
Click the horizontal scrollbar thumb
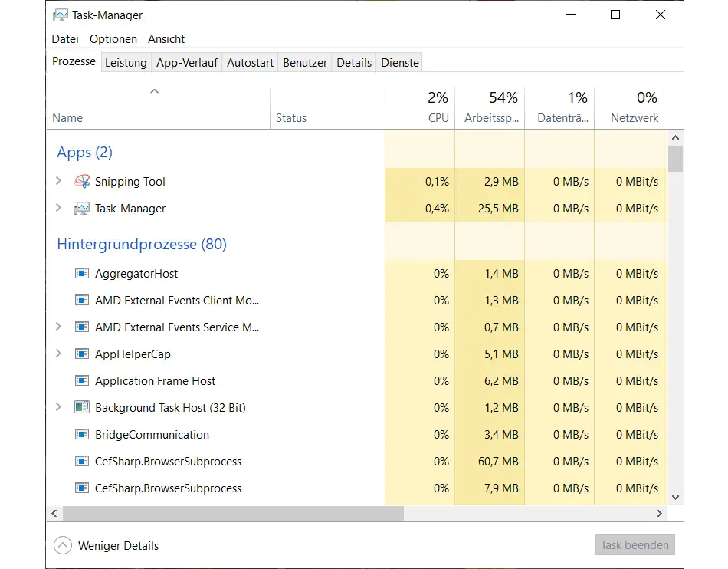point(233,513)
